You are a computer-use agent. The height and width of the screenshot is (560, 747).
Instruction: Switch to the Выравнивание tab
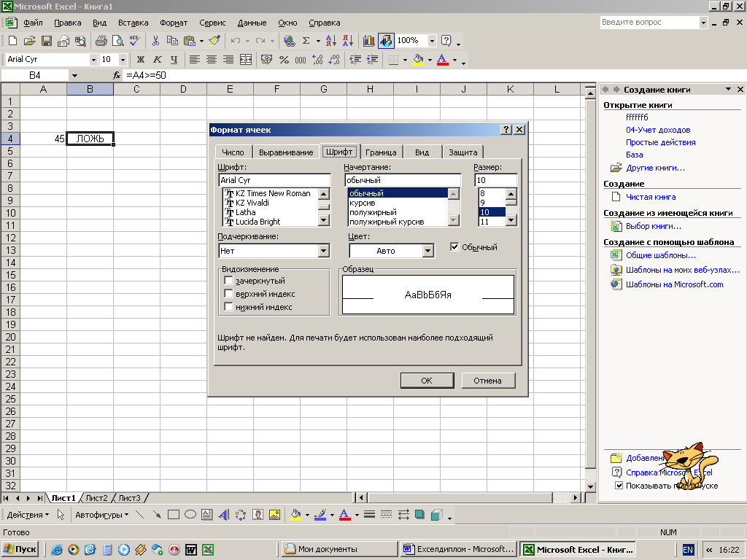tap(286, 152)
